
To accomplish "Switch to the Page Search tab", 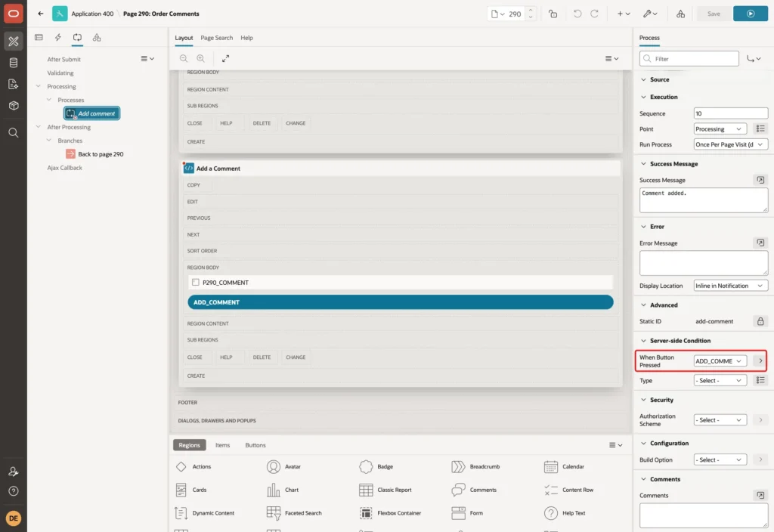I will click(x=216, y=38).
